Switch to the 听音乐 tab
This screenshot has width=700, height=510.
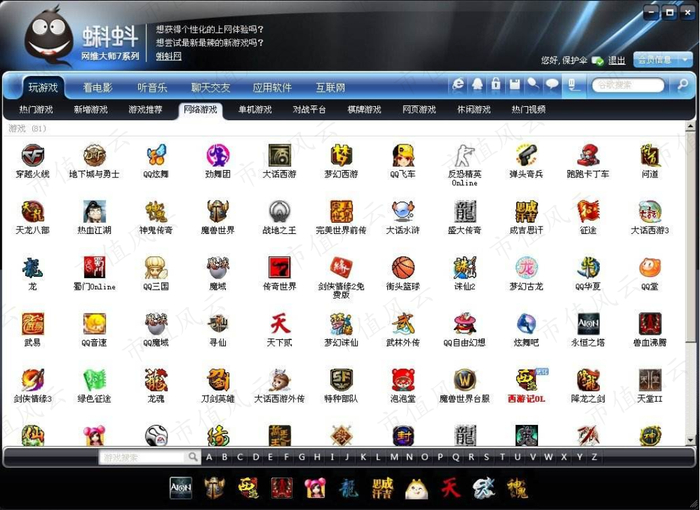click(152, 88)
